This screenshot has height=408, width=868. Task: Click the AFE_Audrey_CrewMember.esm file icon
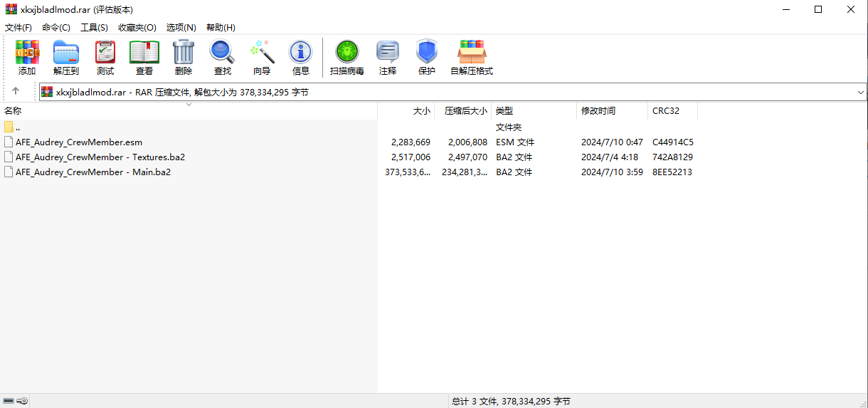(x=9, y=142)
